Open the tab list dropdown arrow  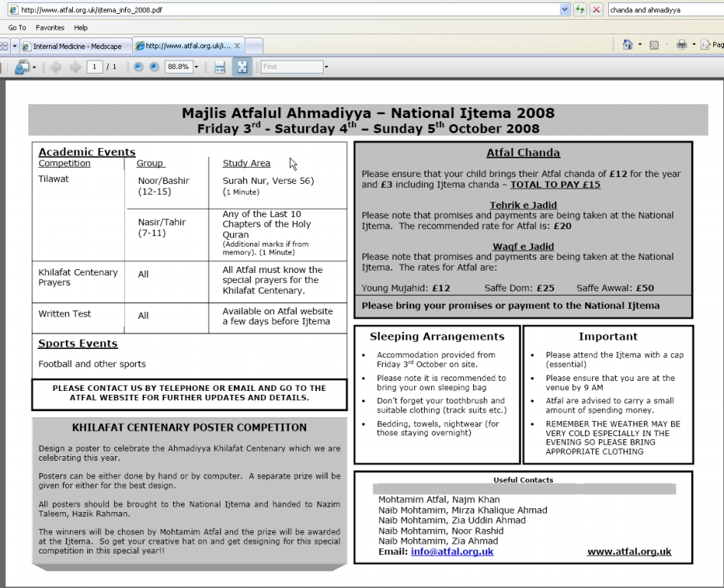pyautogui.click(x=13, y=46)
